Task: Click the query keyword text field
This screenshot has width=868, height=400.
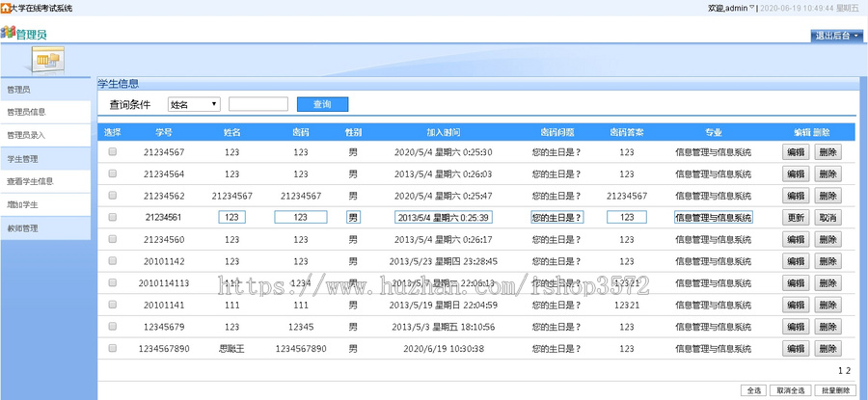Action: [258, 104]
